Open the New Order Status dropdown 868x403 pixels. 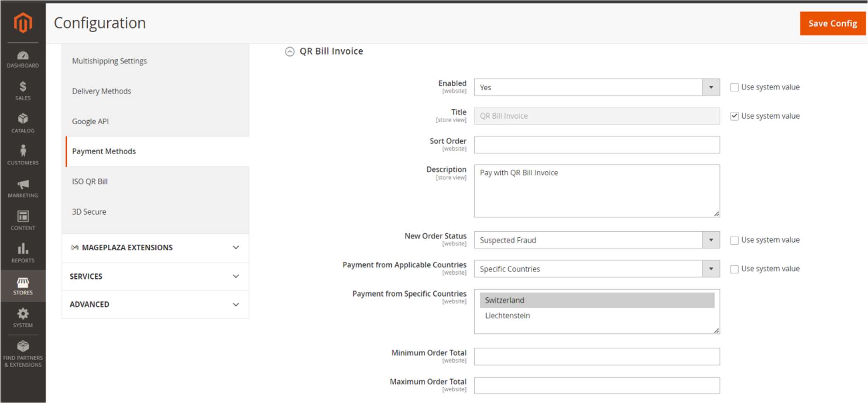596,240
